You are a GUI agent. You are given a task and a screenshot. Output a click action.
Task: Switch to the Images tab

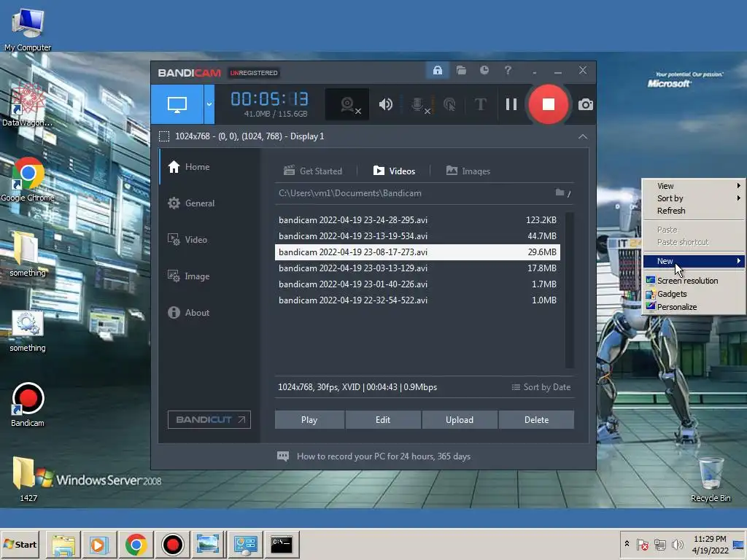coord(468,171)
